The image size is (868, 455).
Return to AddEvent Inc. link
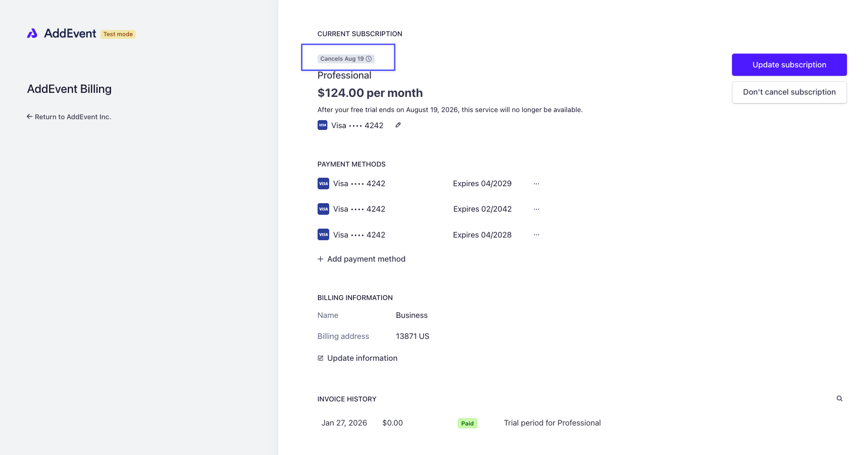click(69, 117)
